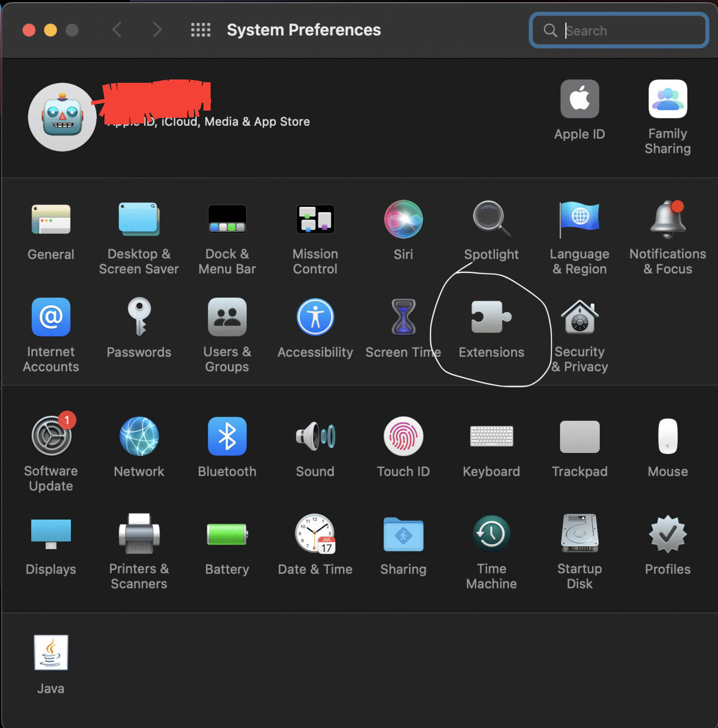Viewport: 718px width, 728px height.
Task: Show all preferences grid button
Action: point(201,30)
